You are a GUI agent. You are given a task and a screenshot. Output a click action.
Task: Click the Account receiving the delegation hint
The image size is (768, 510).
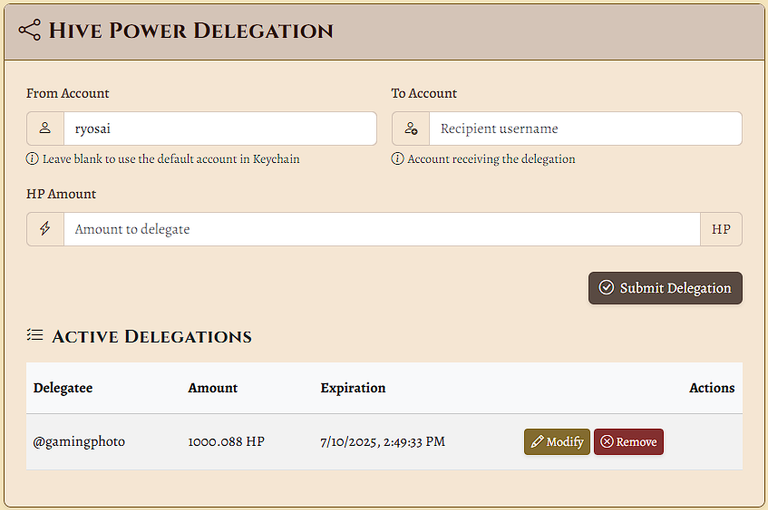[x=491, y=159]
